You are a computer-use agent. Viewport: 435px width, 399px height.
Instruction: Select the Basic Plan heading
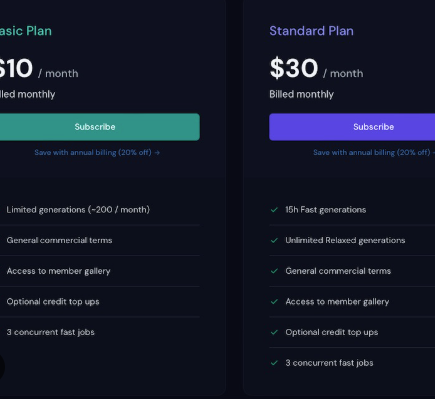click(x=26, y=31)
